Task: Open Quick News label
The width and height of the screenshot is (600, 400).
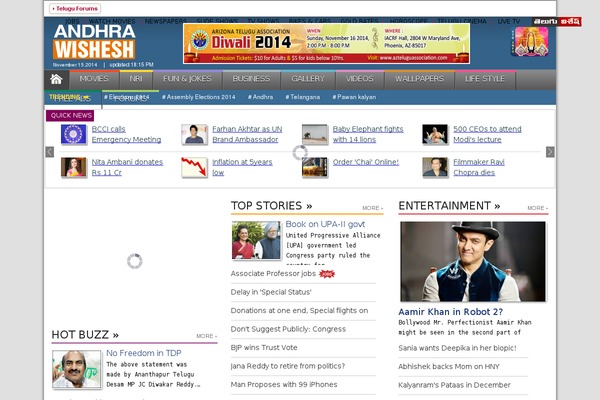Action: click(x=70, y=116)
